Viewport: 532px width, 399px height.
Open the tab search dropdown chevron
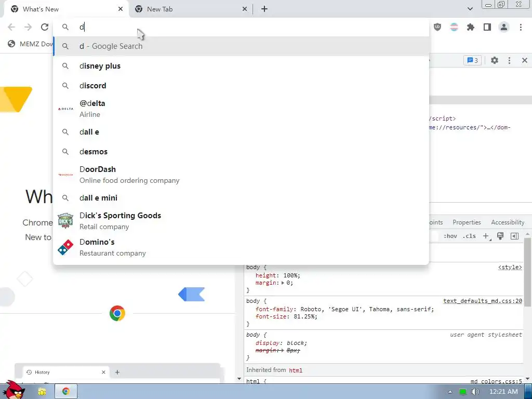point(470,9)
